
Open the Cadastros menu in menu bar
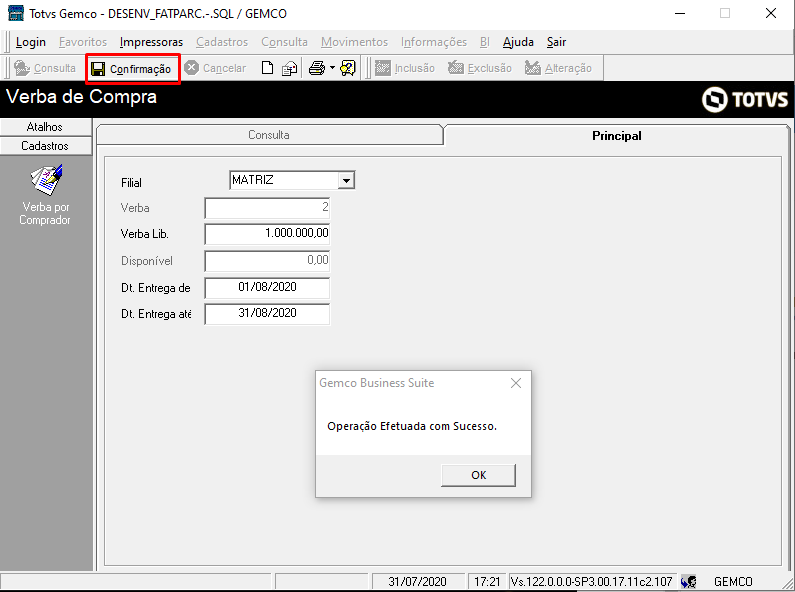click(x=222, y=42)
